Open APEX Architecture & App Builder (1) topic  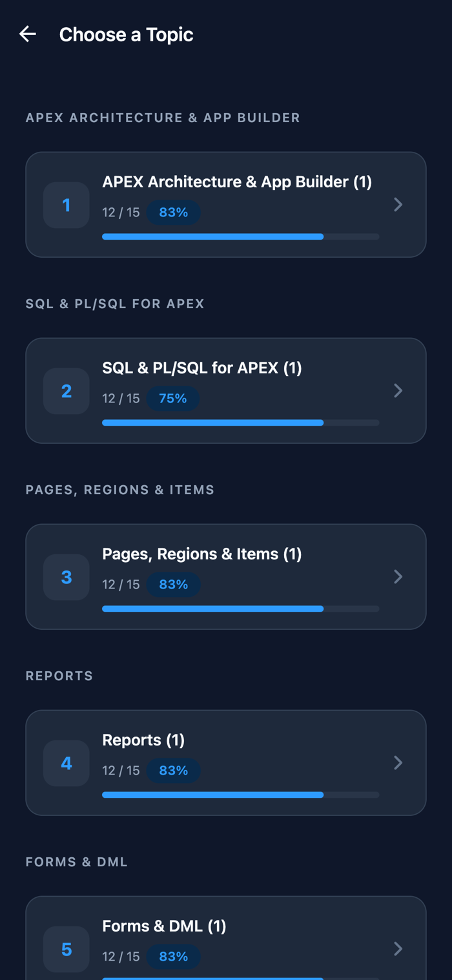[x=226, y=205]
